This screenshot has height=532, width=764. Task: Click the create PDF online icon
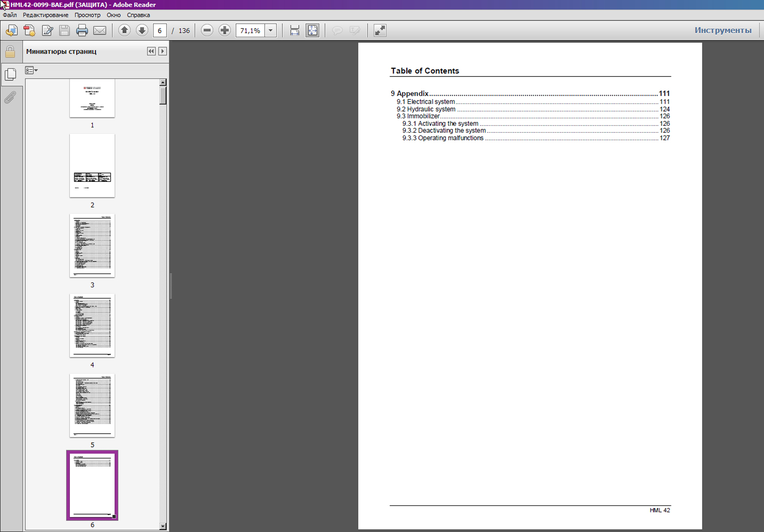[29, 31]
